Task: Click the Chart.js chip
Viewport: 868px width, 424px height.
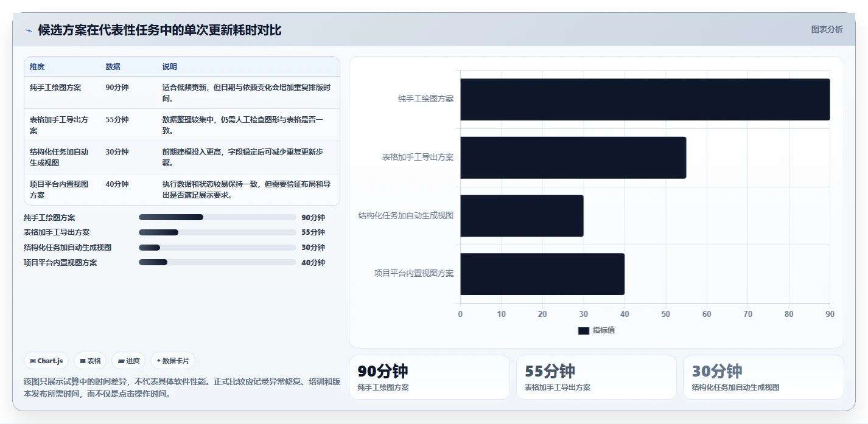Action: click(x=46, y=361)
